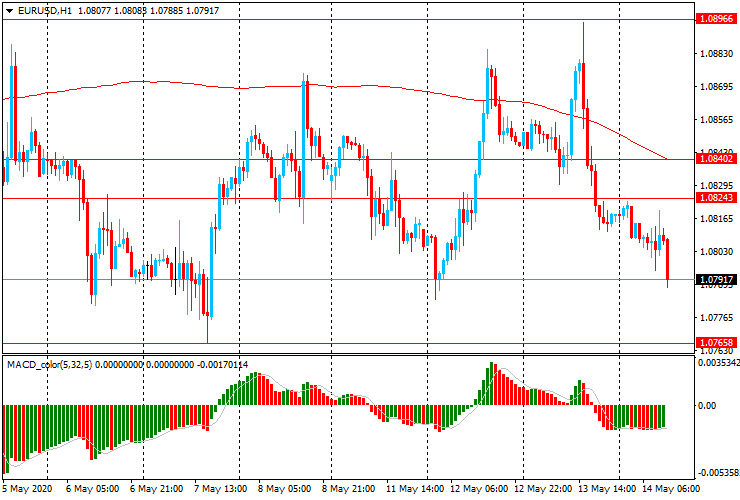Click the 0.0035342 MACD scale maximum label
The image size is (740, 500).
pyautogui.click(x=718, y=364)
